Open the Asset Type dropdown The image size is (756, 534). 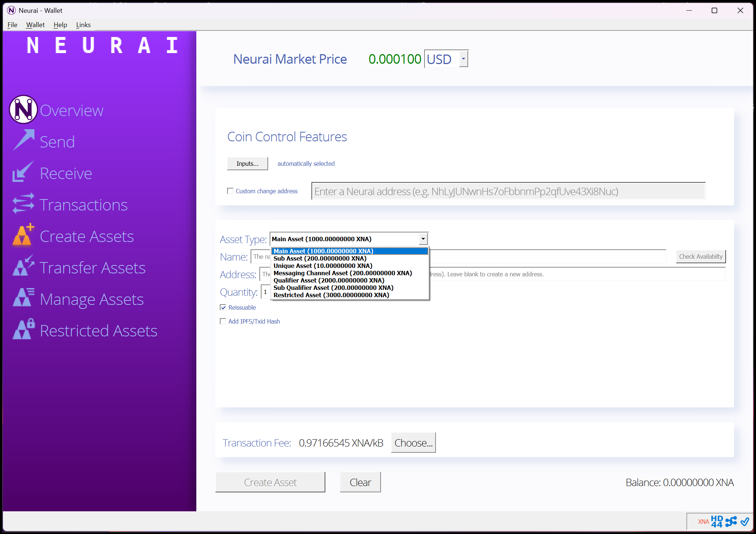point(422,238)
